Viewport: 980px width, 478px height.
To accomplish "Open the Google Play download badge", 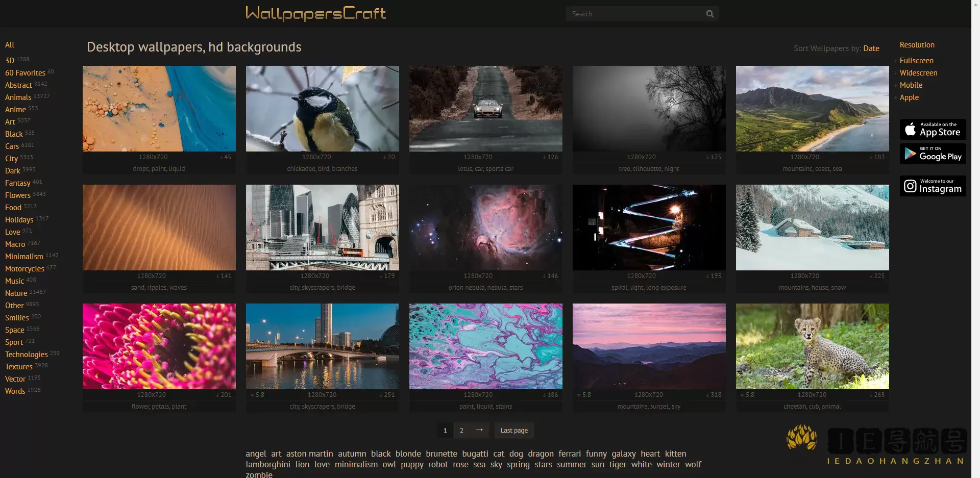I will (933, 154).
